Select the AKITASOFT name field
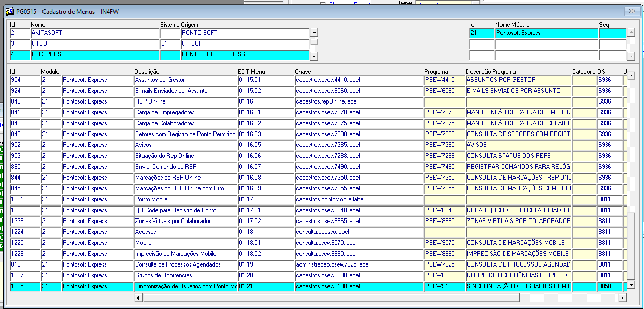The image size is (644, 309). [x=95, y=33]
